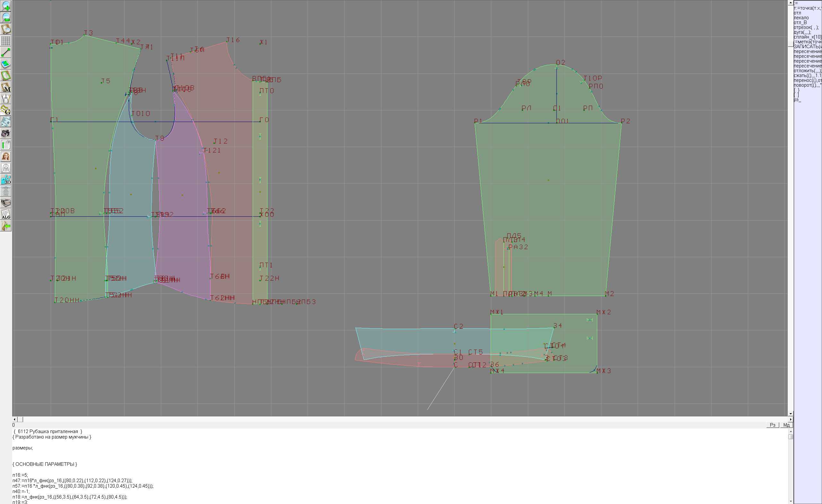Toggle the grid display icon

pos(6,41)
